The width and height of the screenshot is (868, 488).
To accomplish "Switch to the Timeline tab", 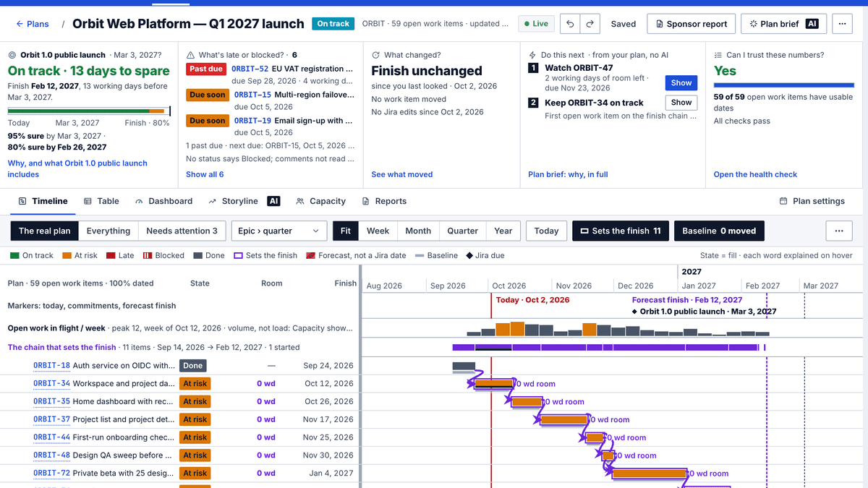I will [43, 201].
